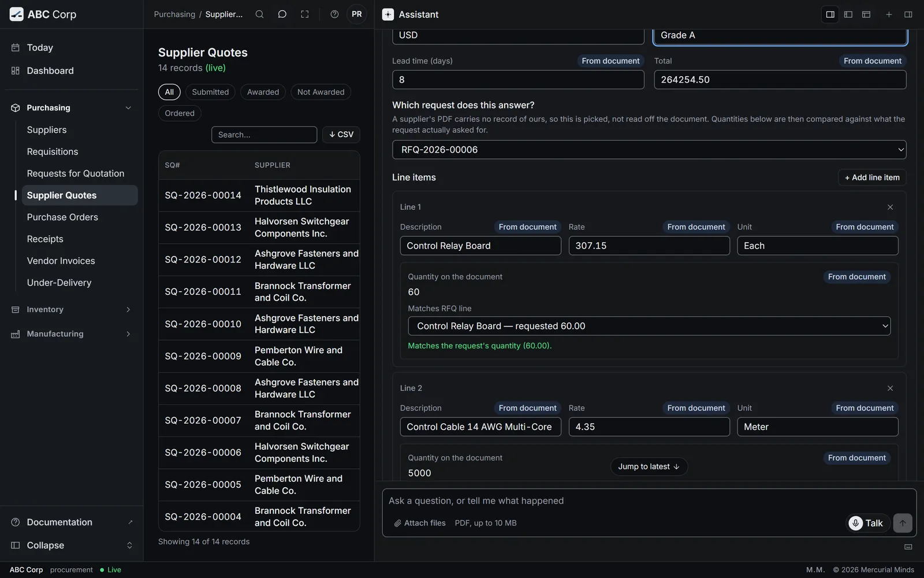The height and width of the screenshot is (578, 924).
Task: Click the Assistant sparkle icon
Action: [x=388, y=14]
